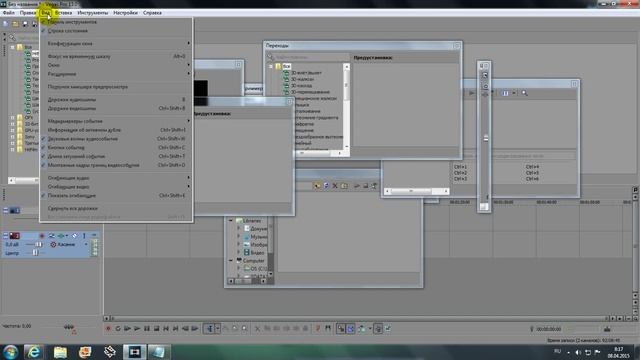This screenshot has height=360, width=640.
Task: Click the magnifier icon in preview window toolbar
Action: point(524,93)
